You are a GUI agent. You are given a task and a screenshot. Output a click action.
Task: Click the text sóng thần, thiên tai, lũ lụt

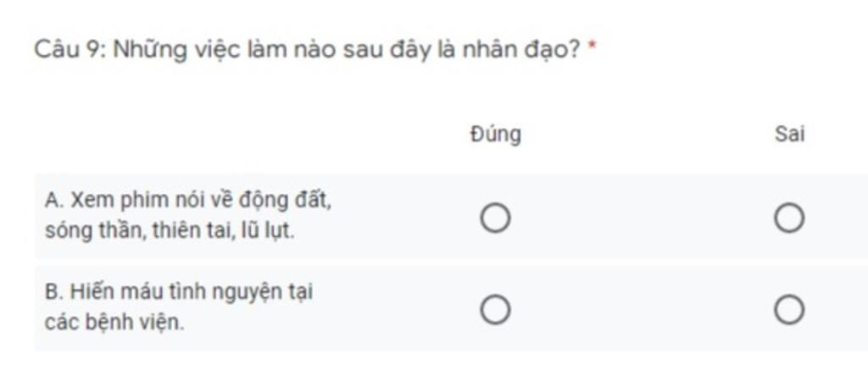tap(170, 230)
